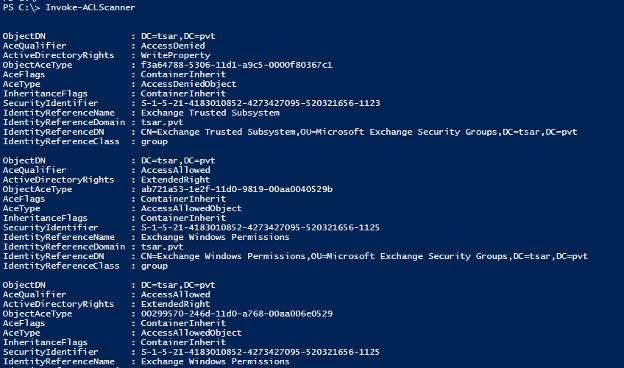
Task: Click the third block ObjectDN label
Action: 24,285
